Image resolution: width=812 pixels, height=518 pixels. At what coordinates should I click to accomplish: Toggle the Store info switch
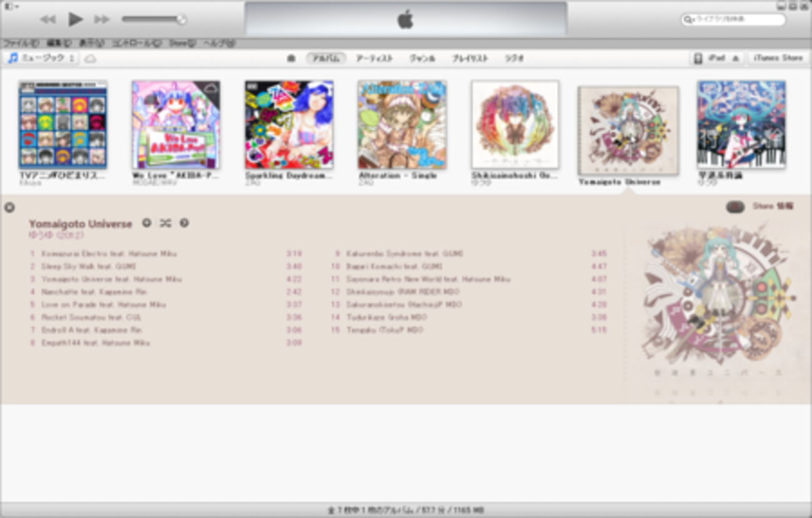735,207
